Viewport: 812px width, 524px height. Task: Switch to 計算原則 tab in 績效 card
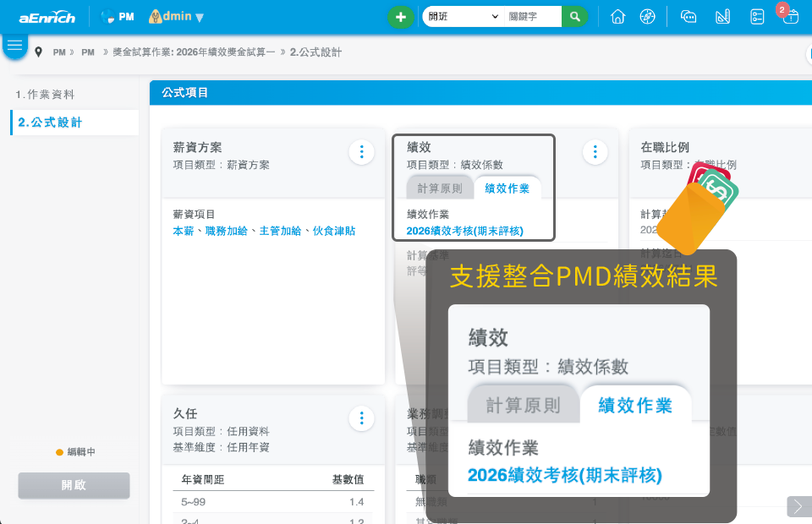point(440,188)
